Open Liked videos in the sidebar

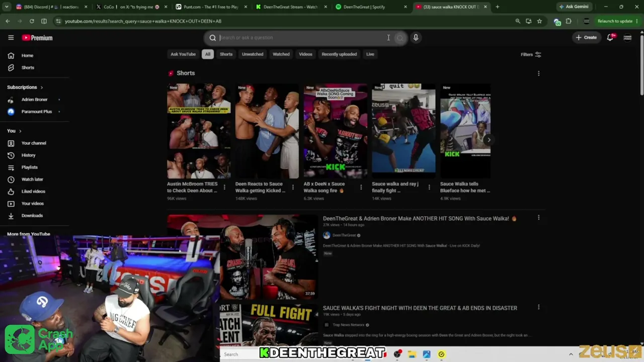[x=33, y=192]
